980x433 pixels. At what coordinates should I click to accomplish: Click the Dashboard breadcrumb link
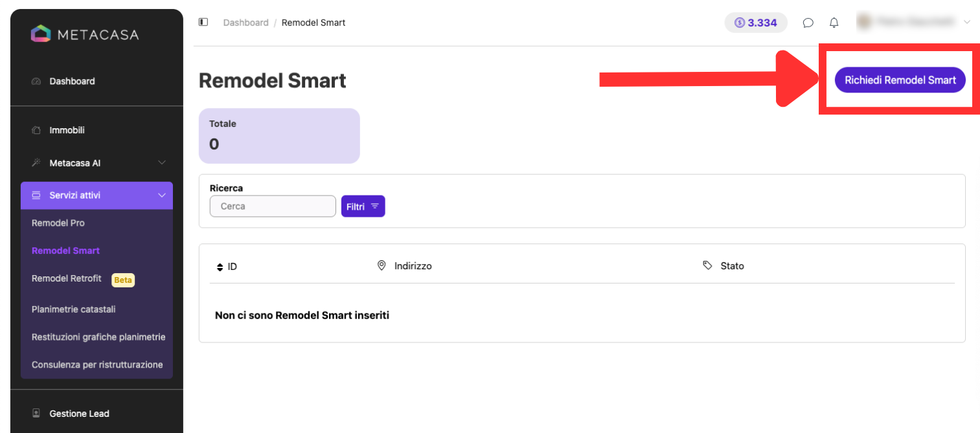(x=245, y=23)
